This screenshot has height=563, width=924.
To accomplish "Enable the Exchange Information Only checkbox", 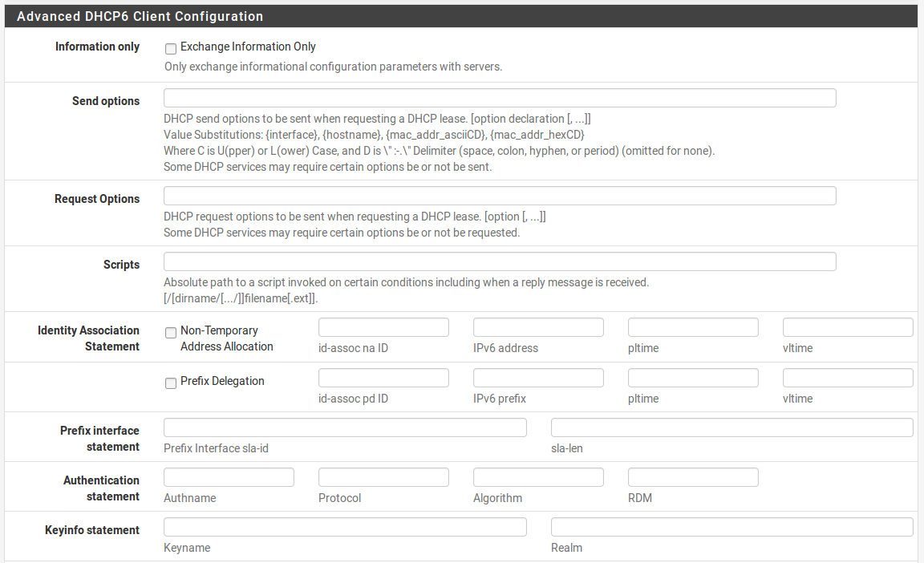I will 171,49.
